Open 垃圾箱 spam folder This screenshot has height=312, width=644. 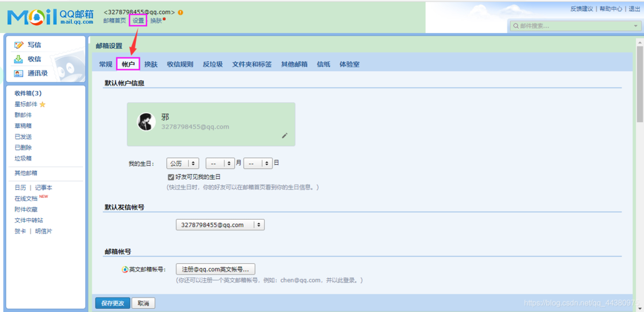tap(23, 158)
